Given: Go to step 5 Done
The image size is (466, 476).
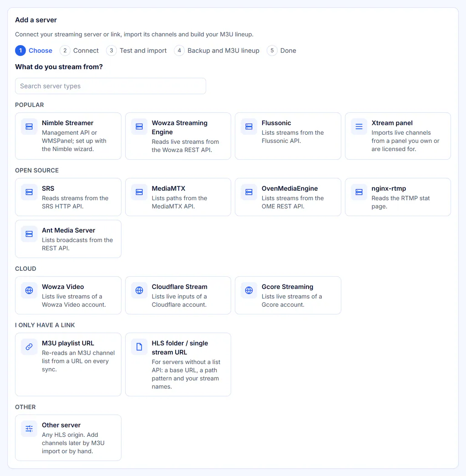Looking at the screenshot, I should pyautogui.click(x=281, y=51).
